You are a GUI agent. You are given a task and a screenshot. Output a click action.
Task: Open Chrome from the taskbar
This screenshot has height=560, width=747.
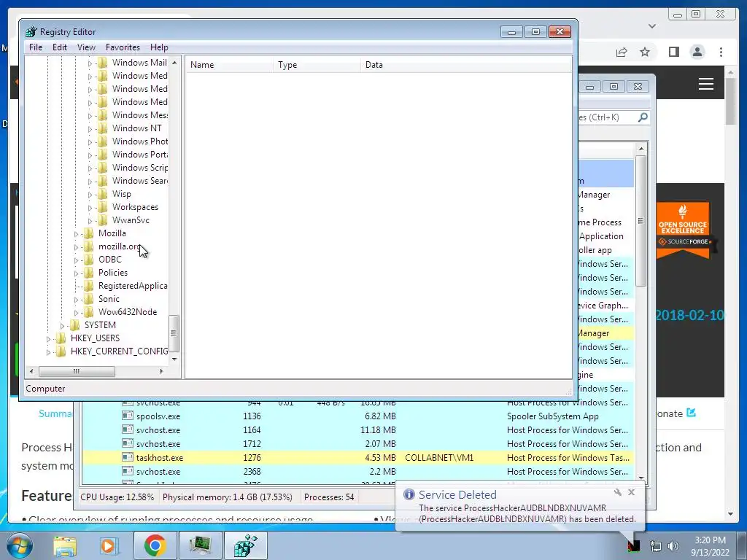(x=155, y=545)
